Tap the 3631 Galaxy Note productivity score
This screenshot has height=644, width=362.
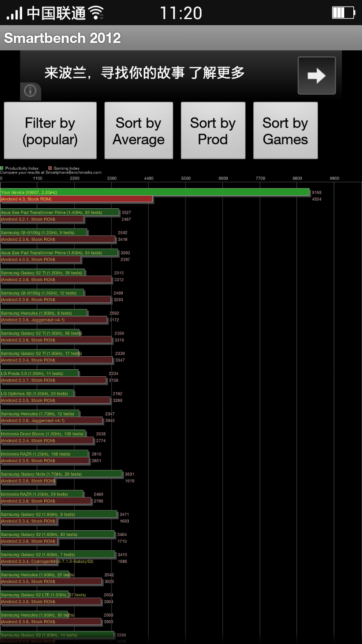130,474
